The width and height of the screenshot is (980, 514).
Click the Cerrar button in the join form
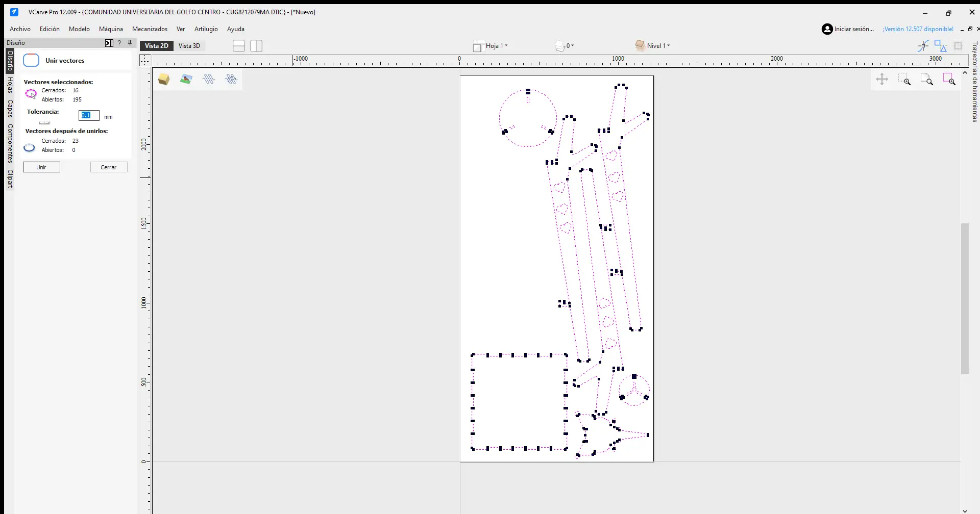pyautogui.click(x=109, y=167)
